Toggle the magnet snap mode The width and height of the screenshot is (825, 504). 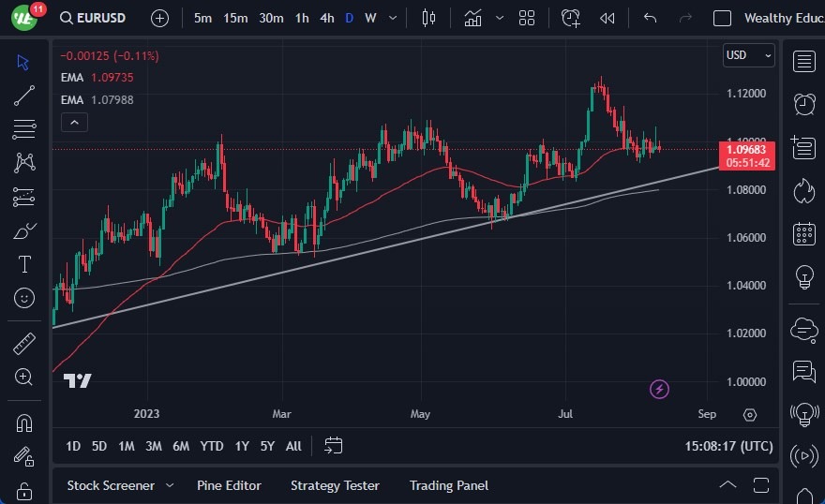[24, 422]
